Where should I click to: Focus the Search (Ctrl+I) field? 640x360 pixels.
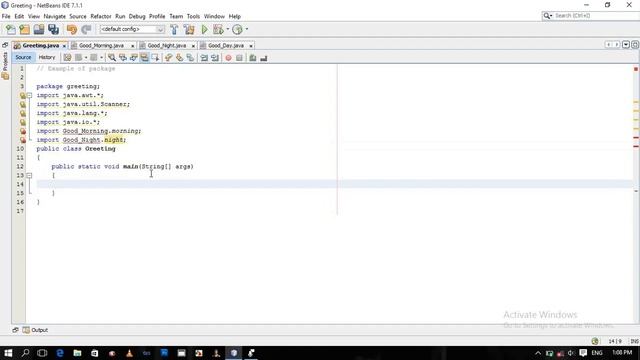591,16
